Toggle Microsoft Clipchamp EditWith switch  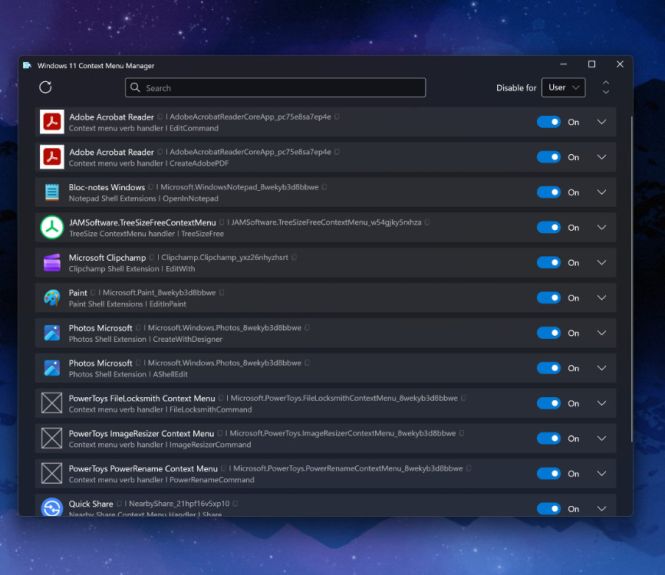tap(548, 263)
